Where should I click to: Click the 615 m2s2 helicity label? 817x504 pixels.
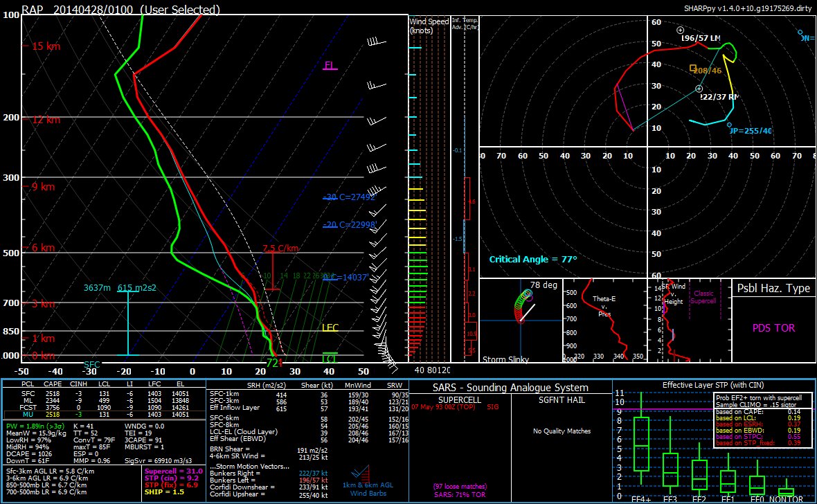tap(136, 288)
